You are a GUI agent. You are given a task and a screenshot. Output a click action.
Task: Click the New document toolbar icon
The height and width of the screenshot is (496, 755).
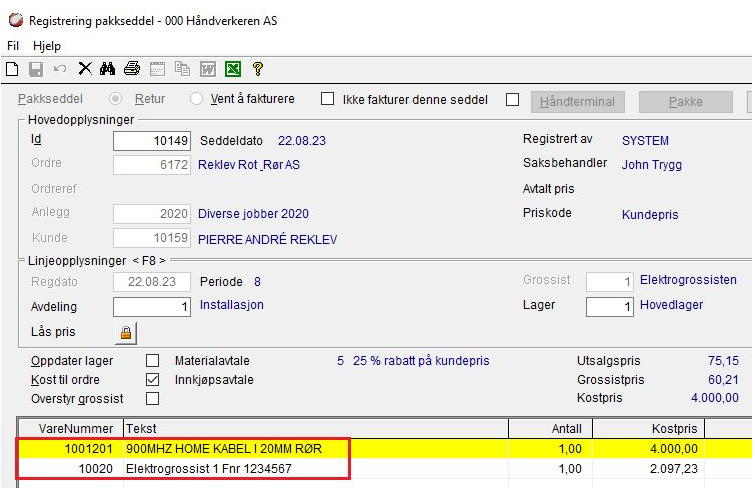[13, 69]
